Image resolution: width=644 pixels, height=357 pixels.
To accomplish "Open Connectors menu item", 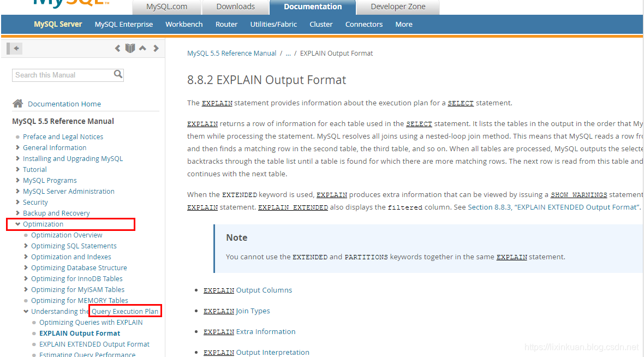I will (364, 24).
